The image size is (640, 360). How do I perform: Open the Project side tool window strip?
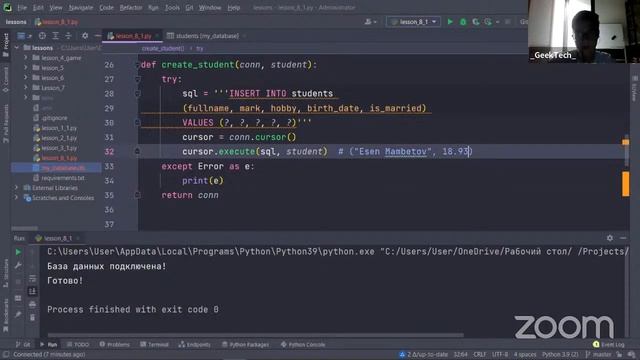[5, 44]
